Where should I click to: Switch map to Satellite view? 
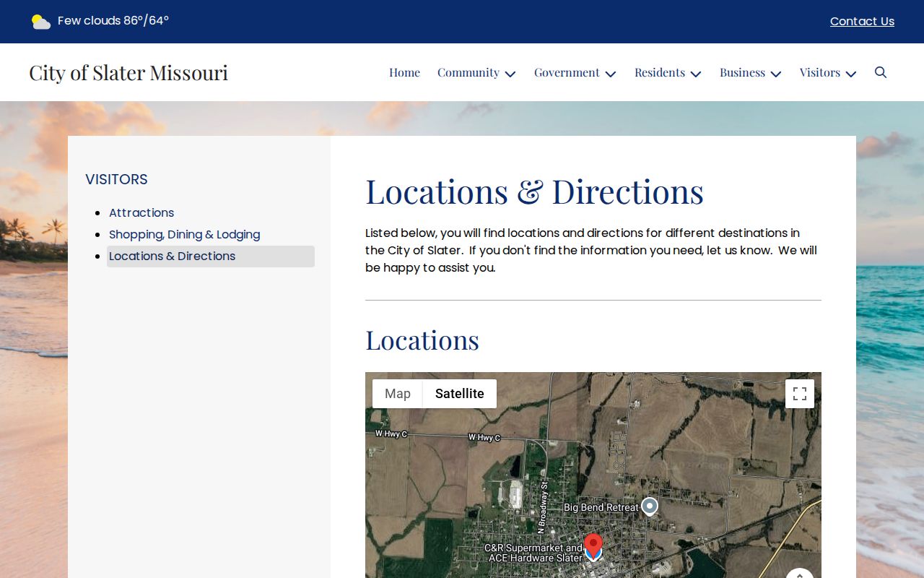tap(460, 394)
